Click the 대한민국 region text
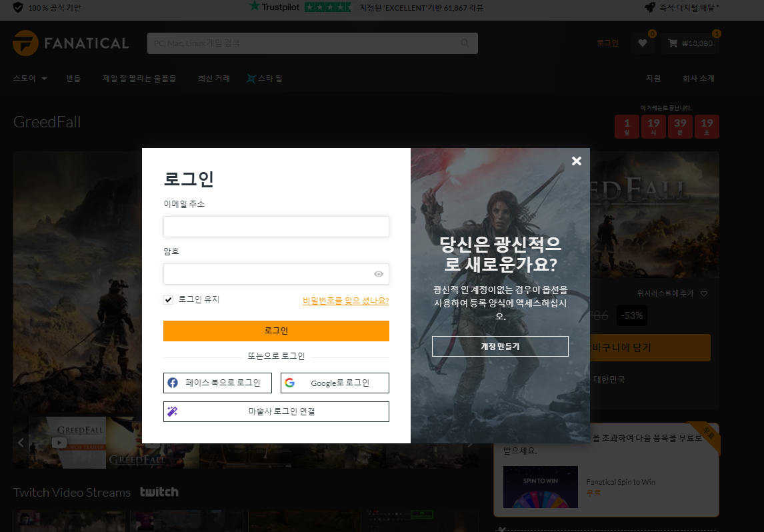Image resolution: width=764 pixels, height=532 pixels. pos(609,379)
